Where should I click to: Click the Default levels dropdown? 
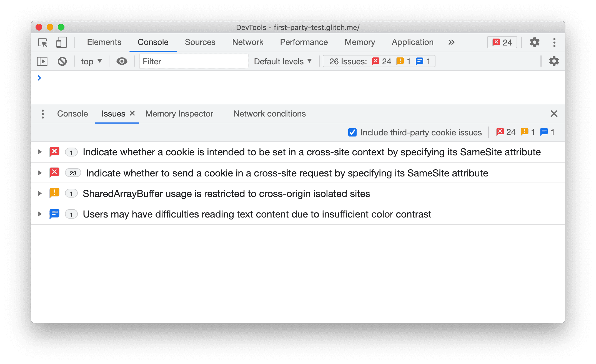283,61
